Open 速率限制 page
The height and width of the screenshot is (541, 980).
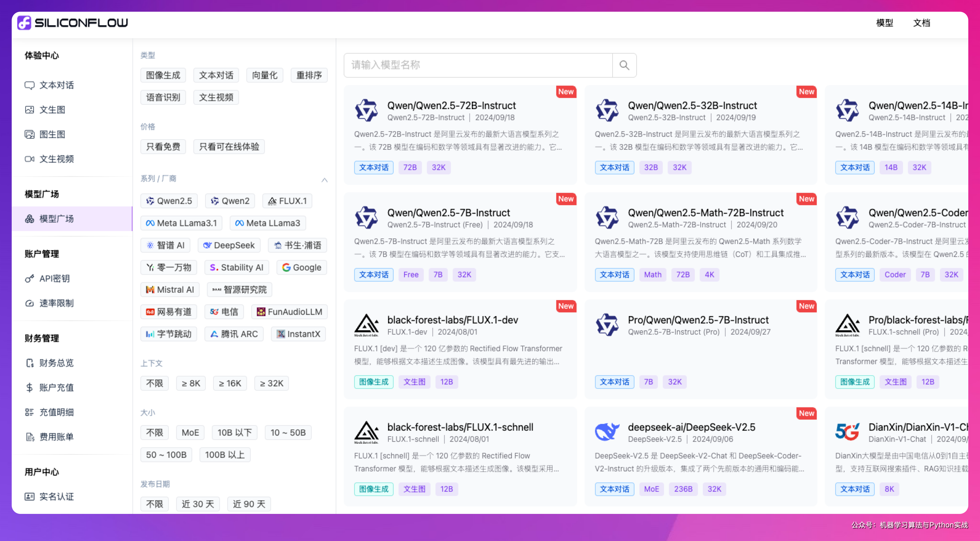pos(56,303)
